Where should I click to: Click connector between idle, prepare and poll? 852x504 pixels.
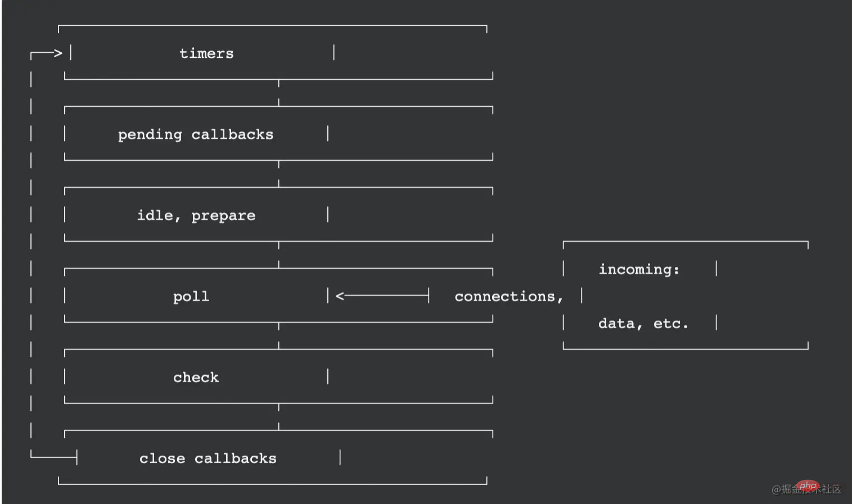[279, 255]
